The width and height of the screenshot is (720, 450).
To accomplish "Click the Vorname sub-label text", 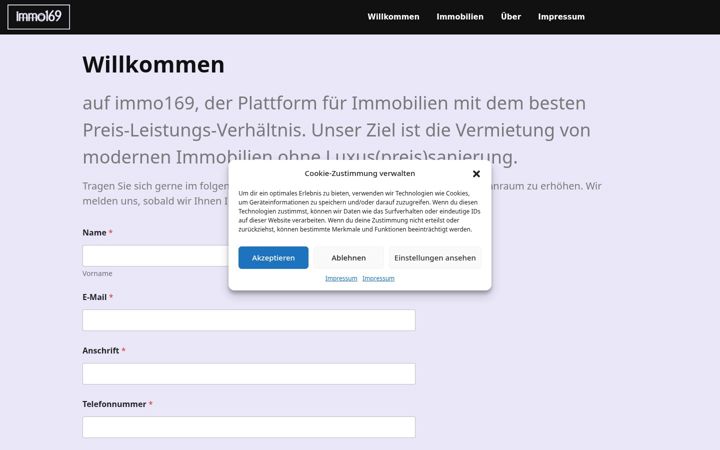I will click(x=97, y=273).
